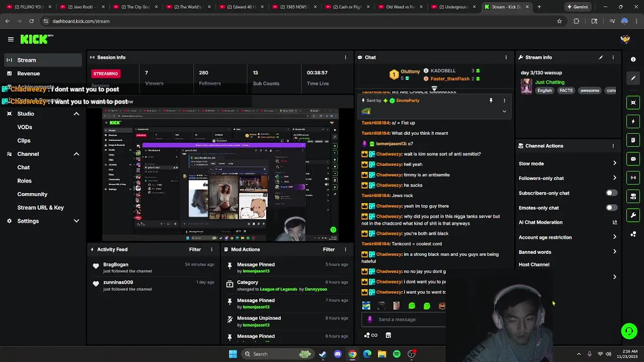644x362 pixels.
Task: Open Chat in the left sidebar
Action: 23,167
